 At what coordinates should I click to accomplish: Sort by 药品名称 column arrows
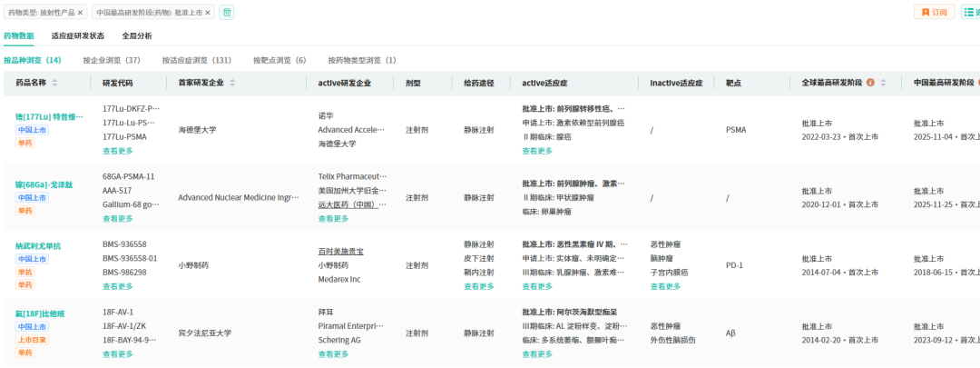[54, 83]
